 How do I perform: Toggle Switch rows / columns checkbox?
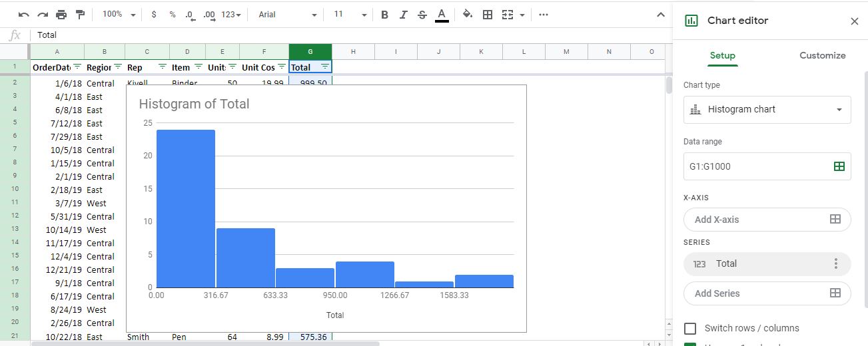690,328
